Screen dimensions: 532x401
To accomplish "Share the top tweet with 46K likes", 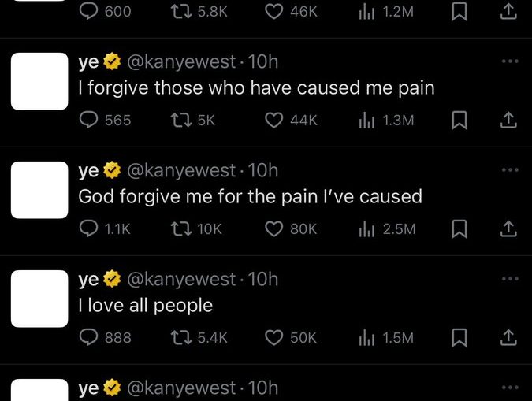I will (x=508, y=12).
